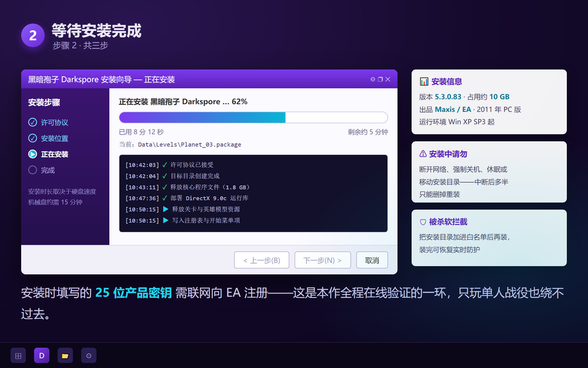Click log timestamp [10:47:36]
Screen dimensions: 588x368
[142, 198]
